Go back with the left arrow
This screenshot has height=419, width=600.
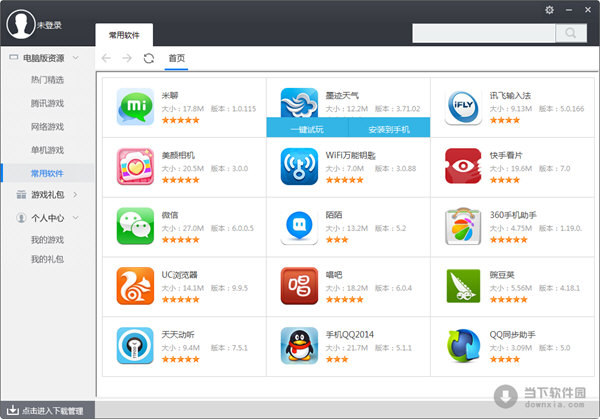click(106, 58)
